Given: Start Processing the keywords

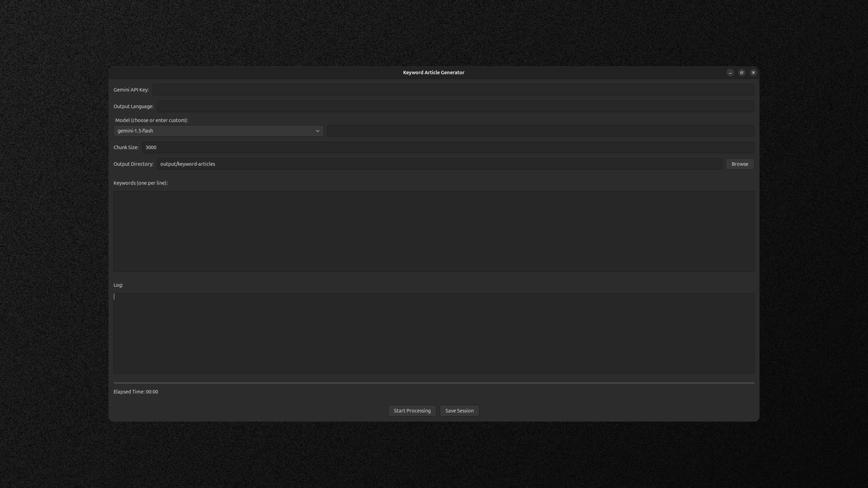Looking at the screenshot, I should pos(412,411).
